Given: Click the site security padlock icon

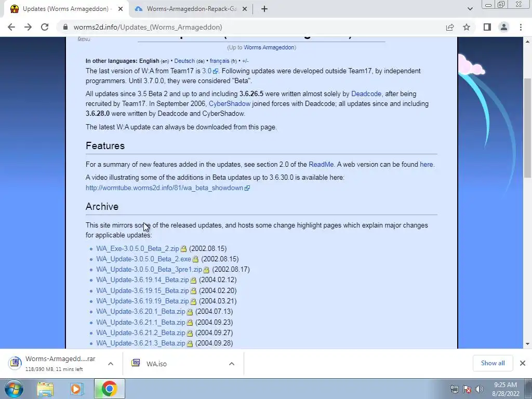Looking at the screenshot, I should (x=65, y=27).
